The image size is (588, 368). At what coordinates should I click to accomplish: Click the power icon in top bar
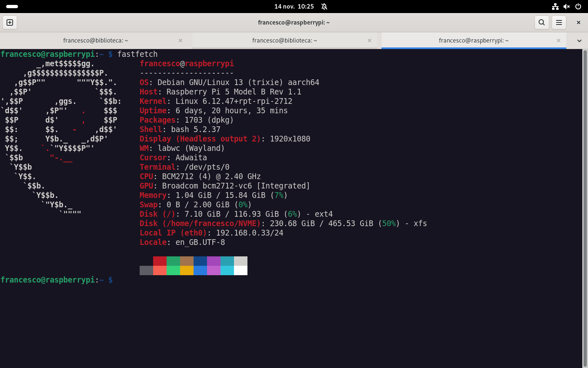tap(578, 7)
